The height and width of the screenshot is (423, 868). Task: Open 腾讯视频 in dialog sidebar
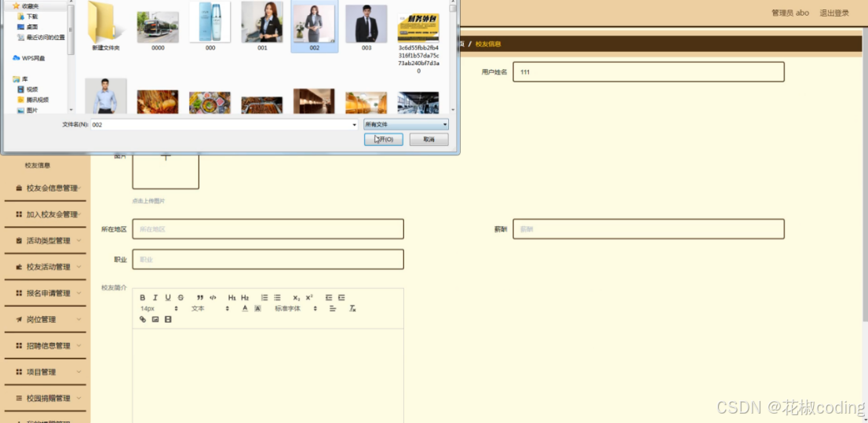point(33,100)
